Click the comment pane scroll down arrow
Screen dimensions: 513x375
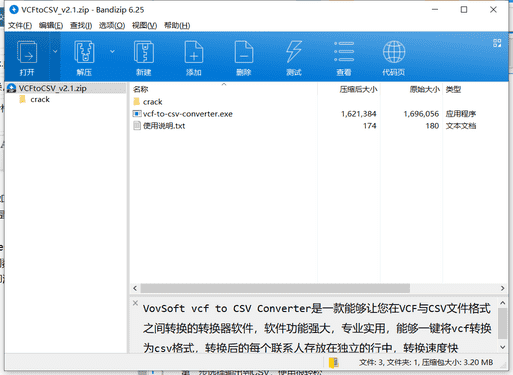503,347
